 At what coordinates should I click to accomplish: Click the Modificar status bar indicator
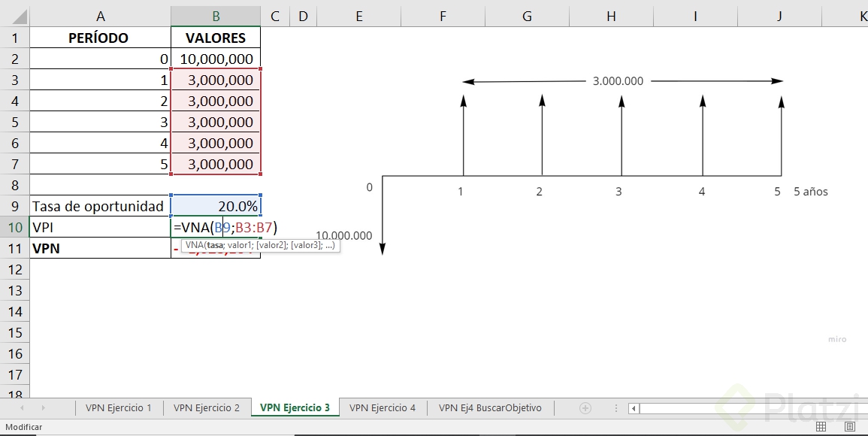point(24,426)
